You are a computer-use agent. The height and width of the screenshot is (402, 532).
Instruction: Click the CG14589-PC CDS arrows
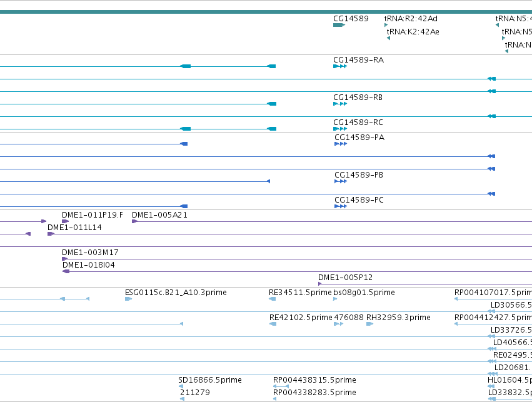click(341, 206)
